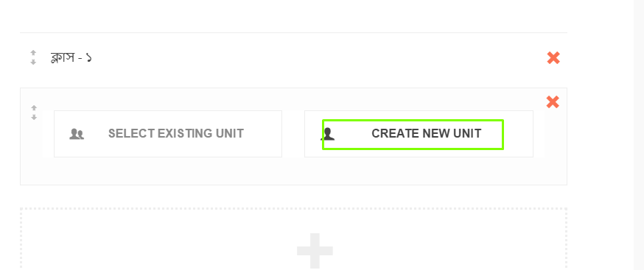Delete the unit selection block with red X
The height and width of the screenshot is (270, 644).
tap(553, 102)
